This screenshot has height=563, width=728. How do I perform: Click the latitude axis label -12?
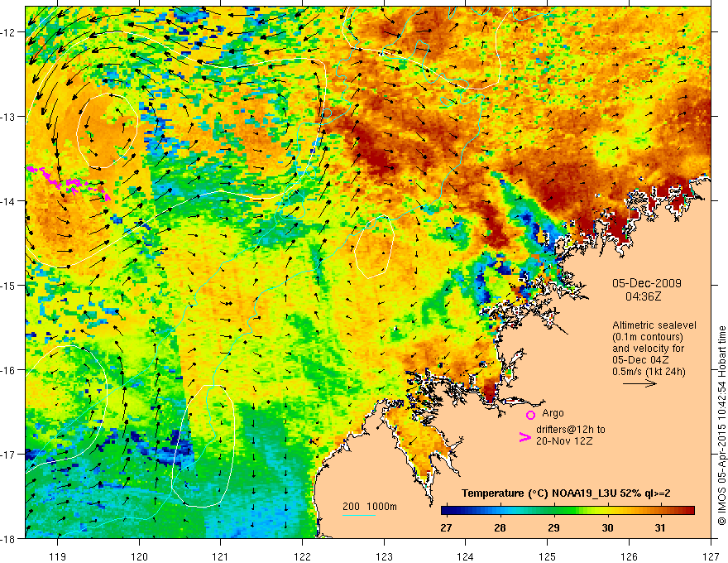point(9,32)
